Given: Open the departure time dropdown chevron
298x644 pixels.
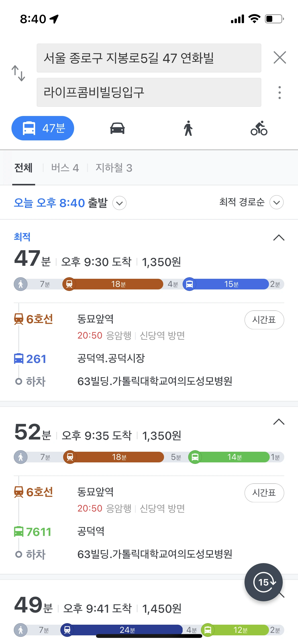Looking at the screenshot, I should point(119,203).
